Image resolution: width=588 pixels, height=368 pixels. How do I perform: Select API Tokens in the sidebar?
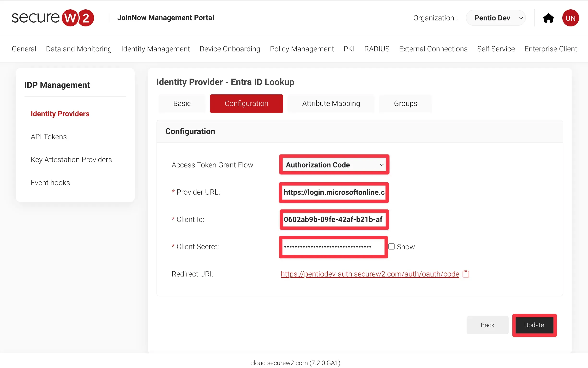pos(49,136)
